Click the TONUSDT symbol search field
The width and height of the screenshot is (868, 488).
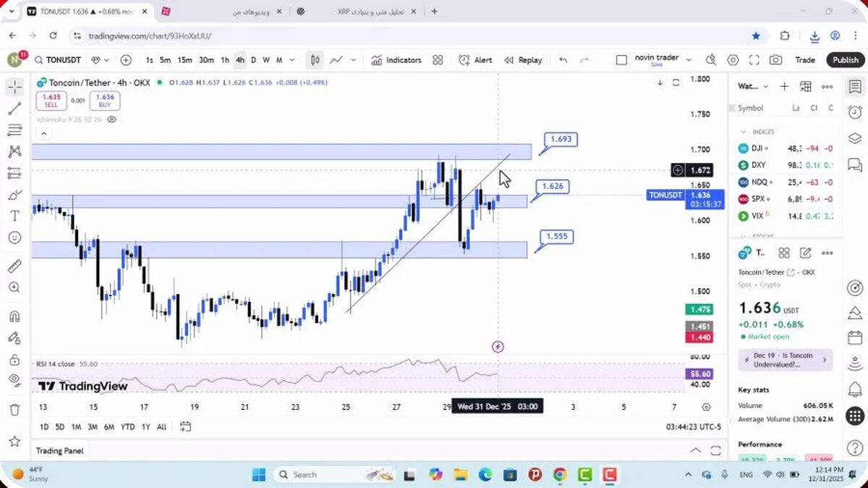pyautogui.click(x=64, y=60)
